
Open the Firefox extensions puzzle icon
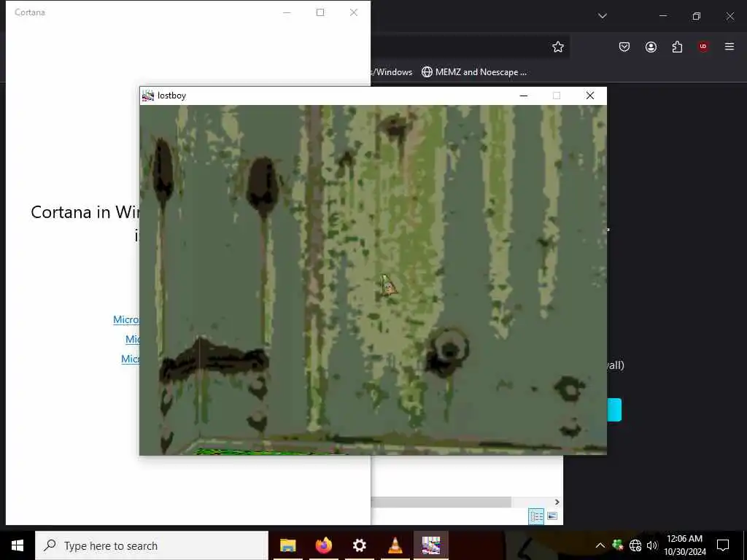point(677,47)
